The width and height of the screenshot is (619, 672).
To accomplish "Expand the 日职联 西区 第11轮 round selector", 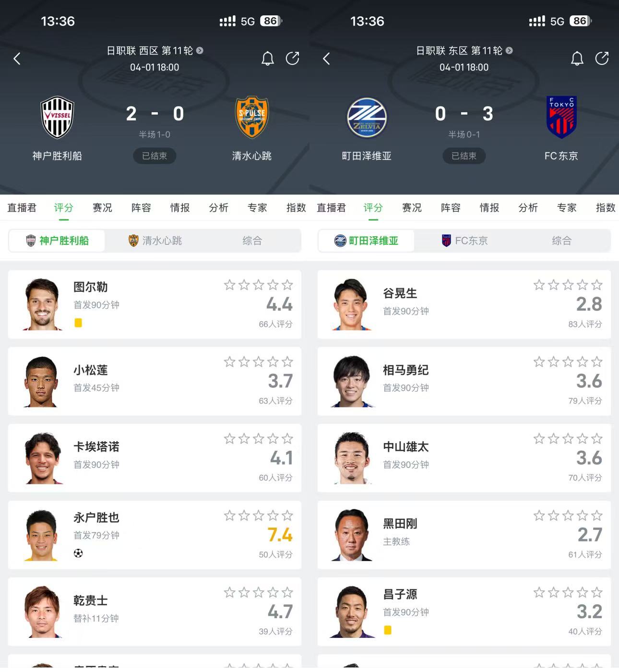I will [x=155, y=50].
